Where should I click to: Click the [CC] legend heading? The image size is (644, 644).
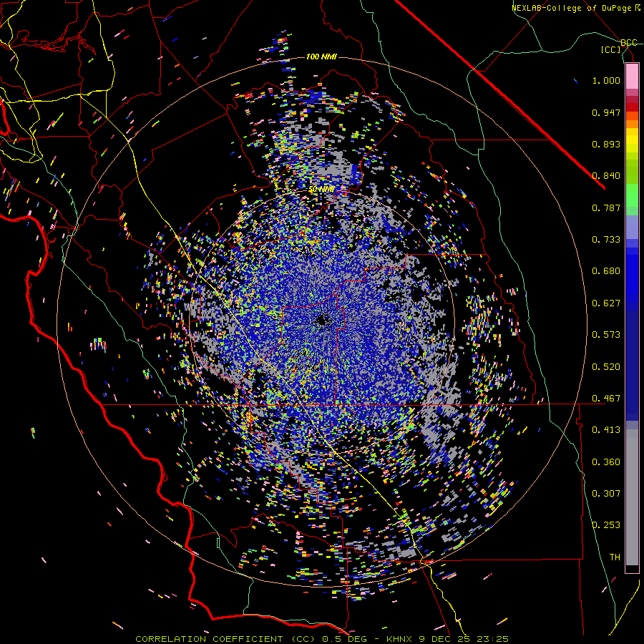point(611,49)
